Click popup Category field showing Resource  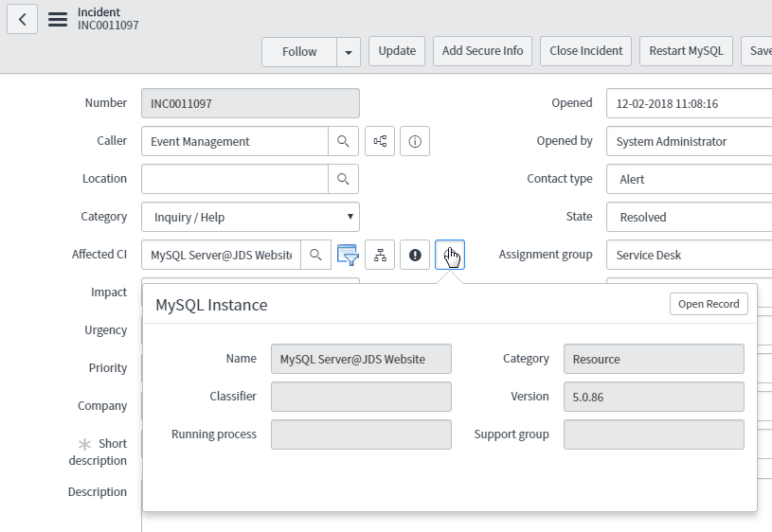pyautogui.click(x=654, y=359)
